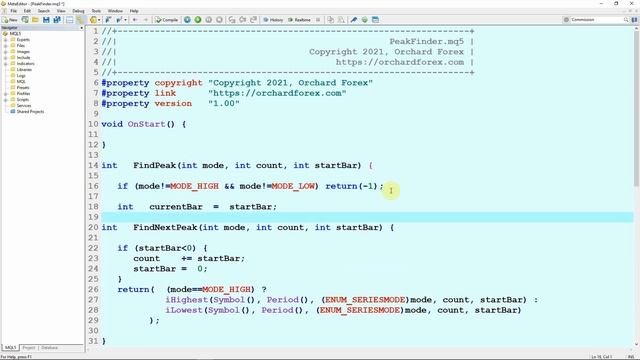Switch to the Project navigator tab
This screenshot has width=640, height=360.
(29, 348)
